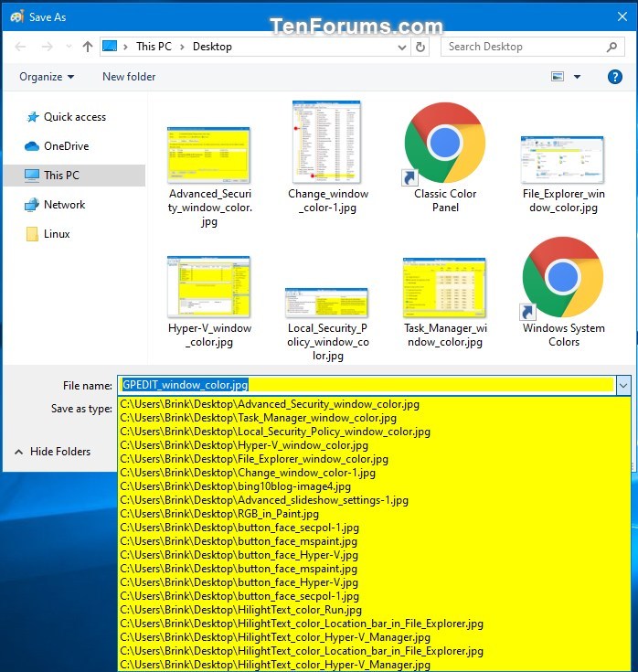The height and width of the screenshot is (672, 638).
Task: Select Windows System Colors shortcut icon
Action: click(562, 278)
